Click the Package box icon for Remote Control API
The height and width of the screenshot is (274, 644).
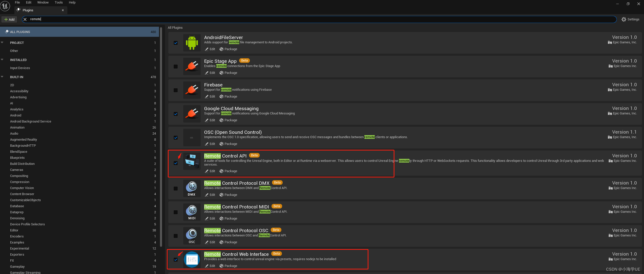tap(221, 171)
